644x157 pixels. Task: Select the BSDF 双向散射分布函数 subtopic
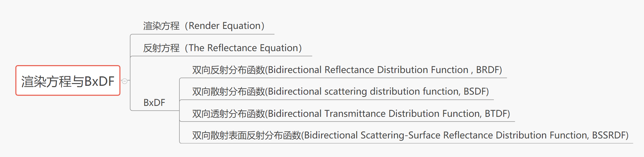[x=340, y=92]
